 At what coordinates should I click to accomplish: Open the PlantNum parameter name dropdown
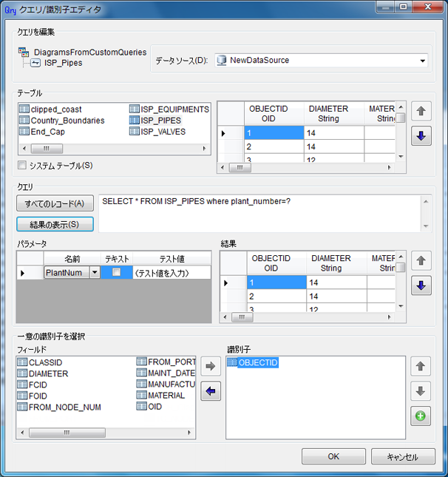click(94, 273)
